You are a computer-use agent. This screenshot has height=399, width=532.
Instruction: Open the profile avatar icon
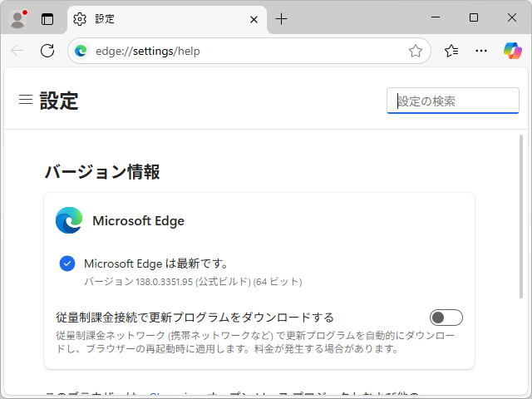(x=17, y=19)
